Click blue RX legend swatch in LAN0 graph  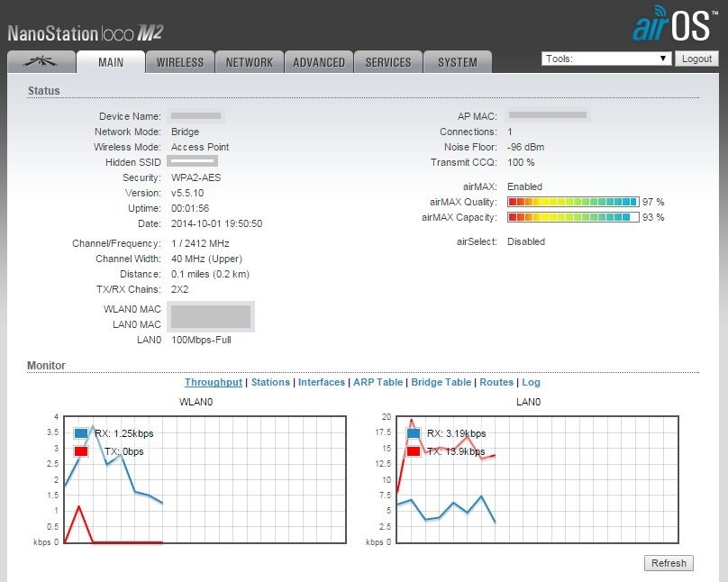click(414, 433)
